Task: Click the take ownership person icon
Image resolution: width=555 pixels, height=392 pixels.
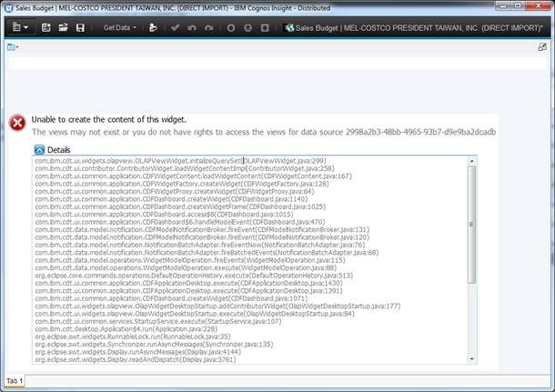Action: click(x=153, y=27)
